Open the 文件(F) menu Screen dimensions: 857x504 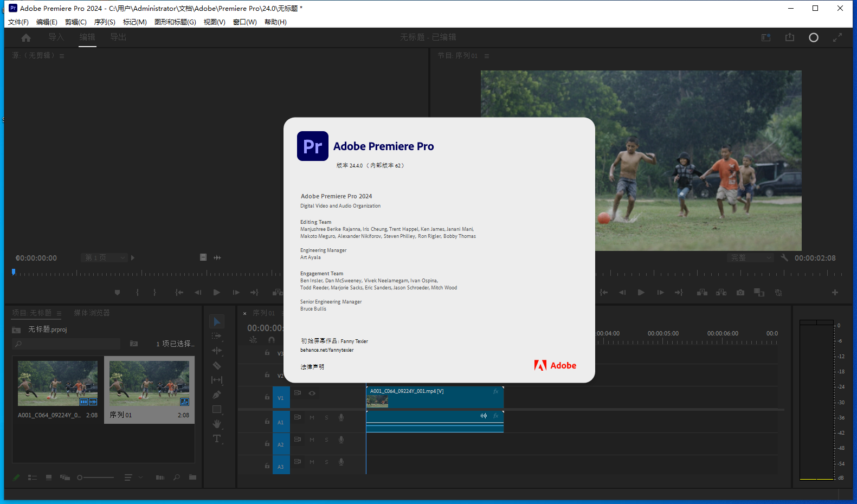click(18, 22)
